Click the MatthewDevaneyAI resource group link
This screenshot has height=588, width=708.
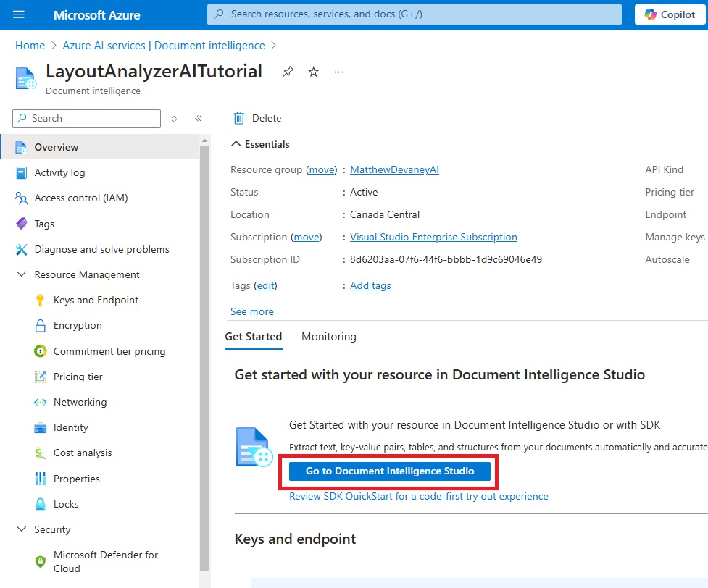tap(394, 169)
